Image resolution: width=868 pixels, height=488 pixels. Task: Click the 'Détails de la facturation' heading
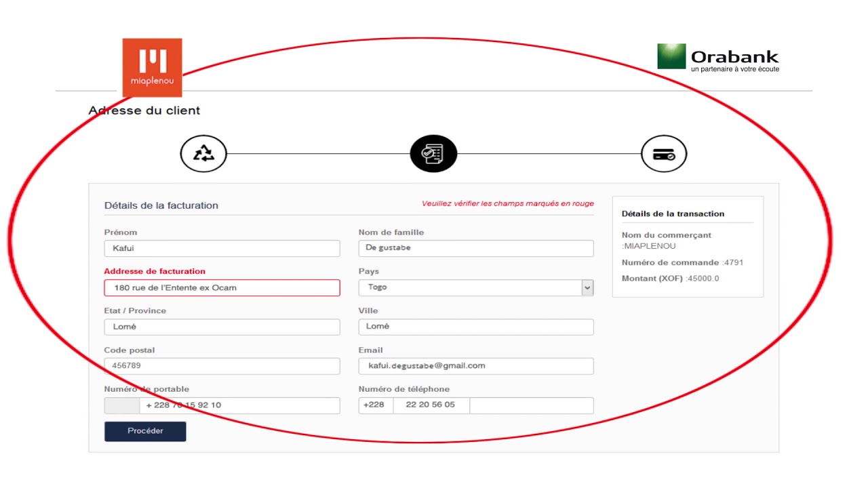(161, 205)
